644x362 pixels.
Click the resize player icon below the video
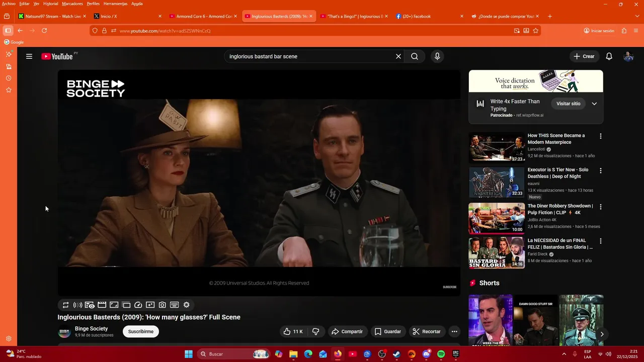click(114, 305)
